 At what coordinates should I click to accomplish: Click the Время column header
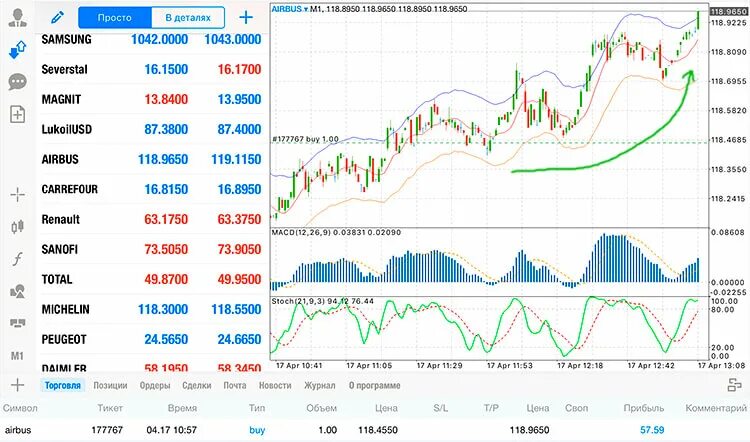pos(182,408)
